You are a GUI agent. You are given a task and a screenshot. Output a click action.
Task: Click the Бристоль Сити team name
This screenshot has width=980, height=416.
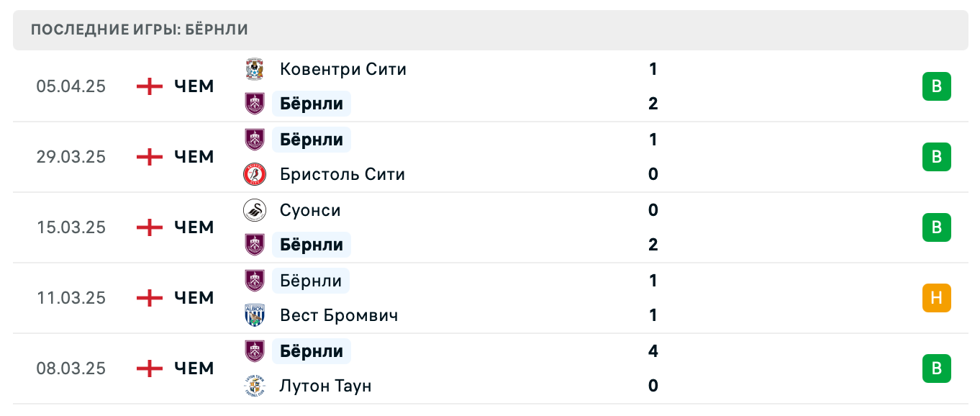342,174
